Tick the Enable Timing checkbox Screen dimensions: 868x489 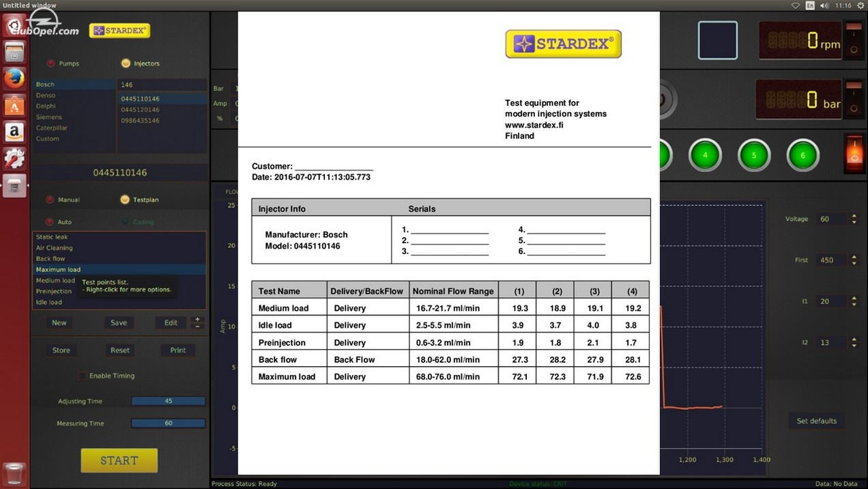[83, 376]
